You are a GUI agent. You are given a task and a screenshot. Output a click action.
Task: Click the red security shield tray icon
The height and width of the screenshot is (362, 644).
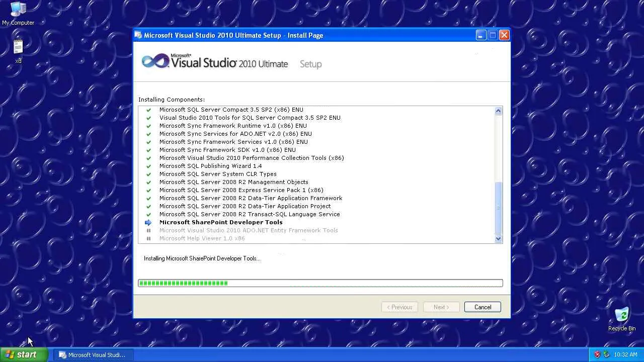pos(597,354)
